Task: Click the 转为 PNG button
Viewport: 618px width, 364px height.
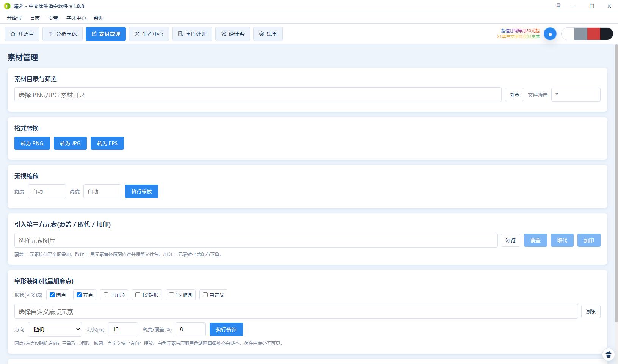Action: click(x=32, y=143)
